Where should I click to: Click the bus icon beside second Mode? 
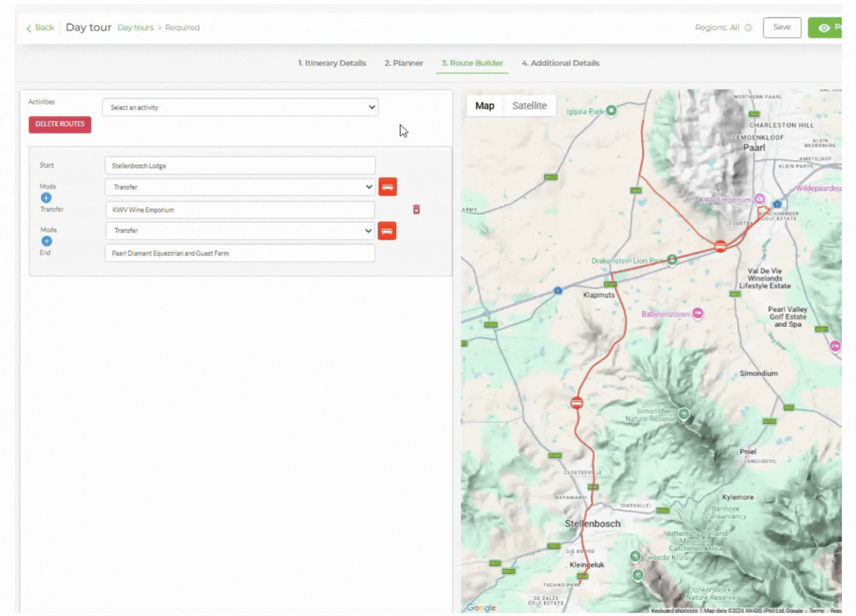click(387, 230)
